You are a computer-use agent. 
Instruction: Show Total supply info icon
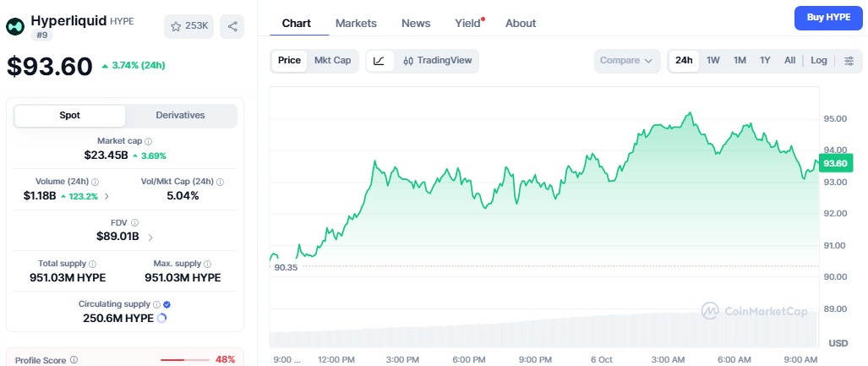(x=92, y=264)
